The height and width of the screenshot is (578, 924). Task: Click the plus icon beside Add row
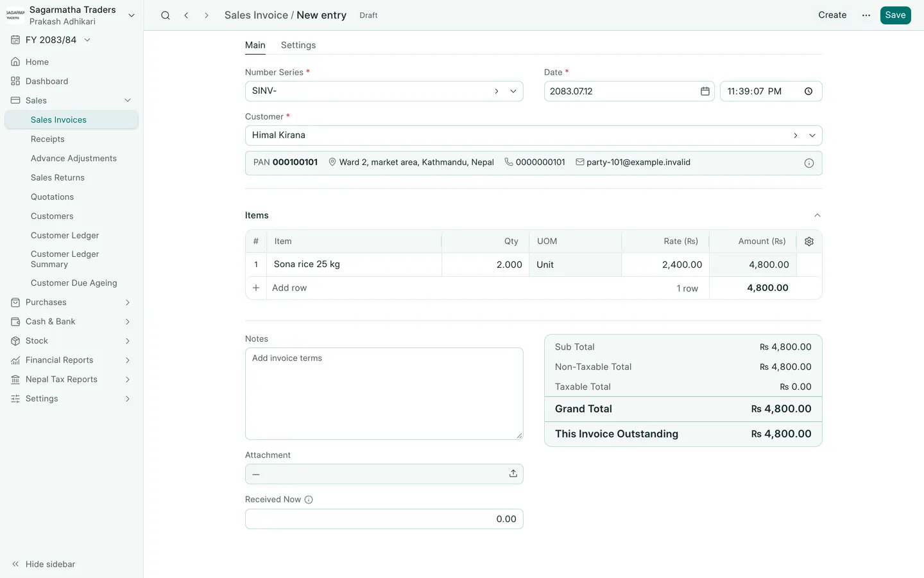[256, 288]
